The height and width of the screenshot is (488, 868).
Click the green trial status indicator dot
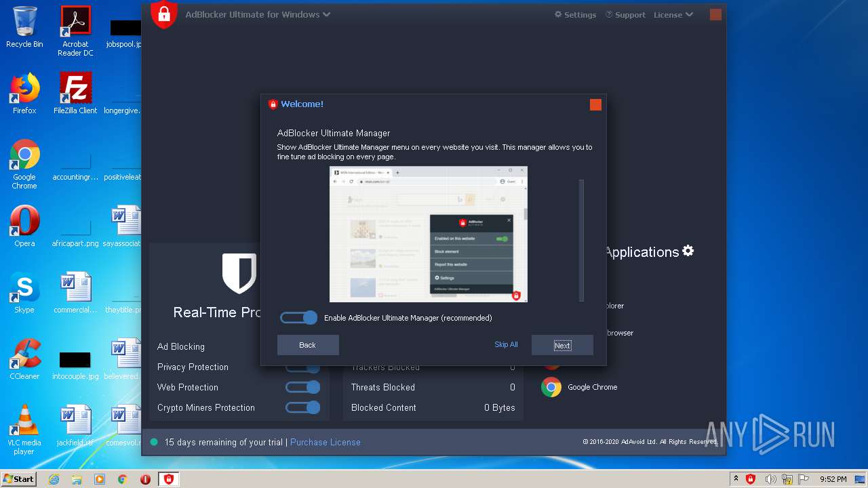(154, 442)
